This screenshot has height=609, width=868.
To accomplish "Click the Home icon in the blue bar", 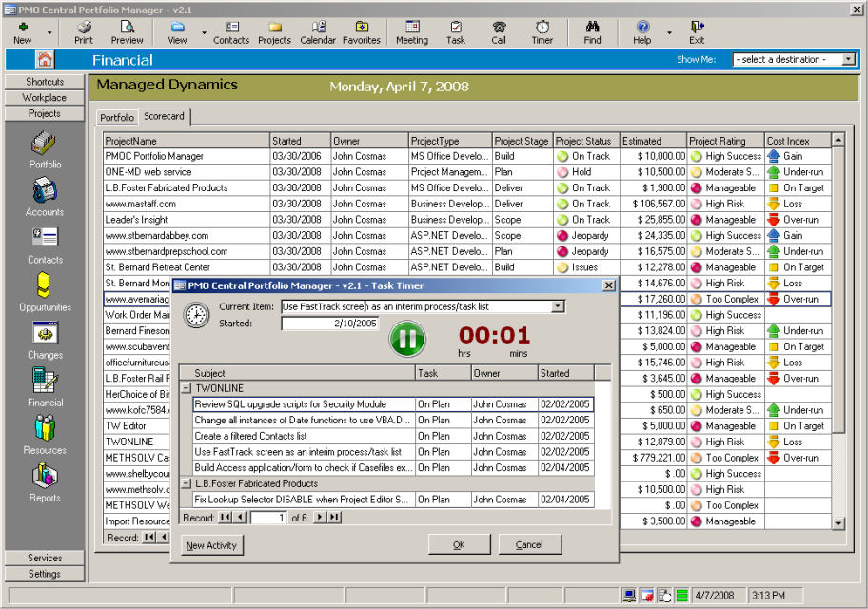I will click(x=45, y=59).
